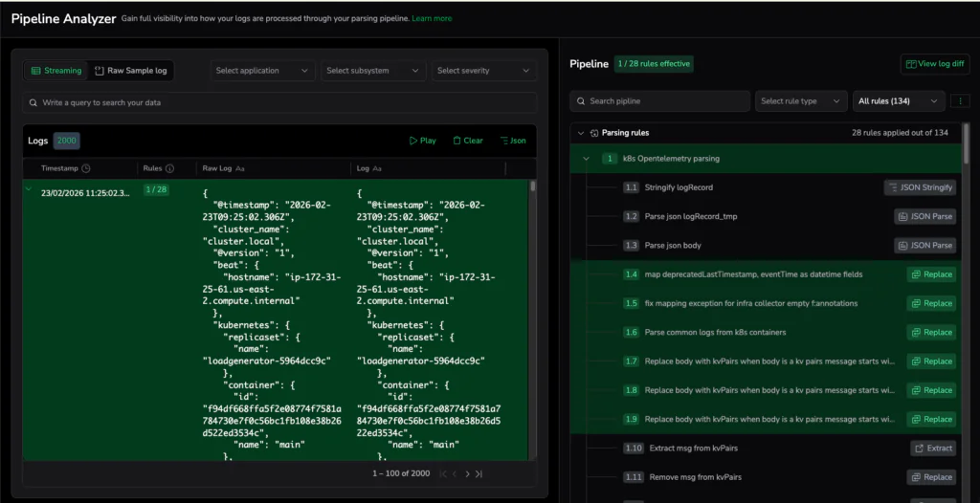
Task: Click the info icon beside Rules header
Action: [x=169, y=168]
